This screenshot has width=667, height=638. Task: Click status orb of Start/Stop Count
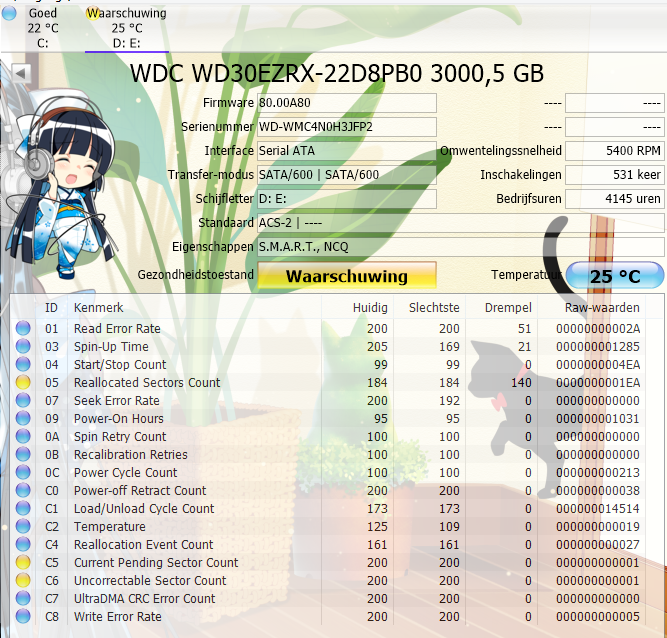[x=23, y=365]
